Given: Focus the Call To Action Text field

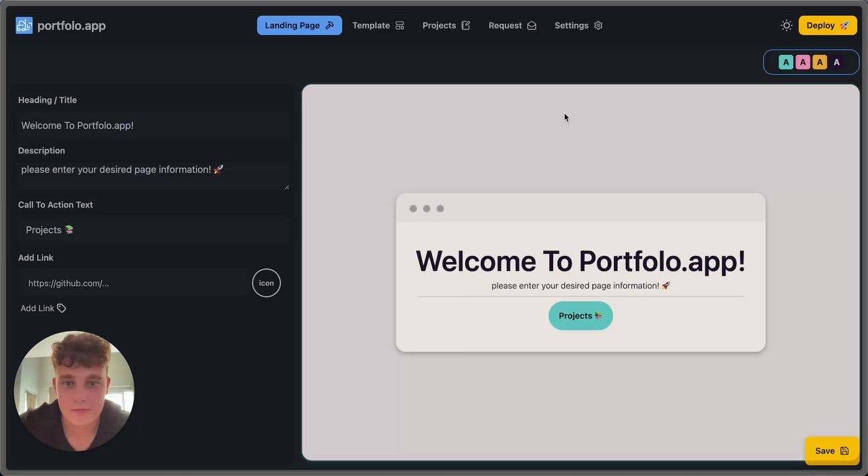Looking at the screenshot, I should [153, 229].
